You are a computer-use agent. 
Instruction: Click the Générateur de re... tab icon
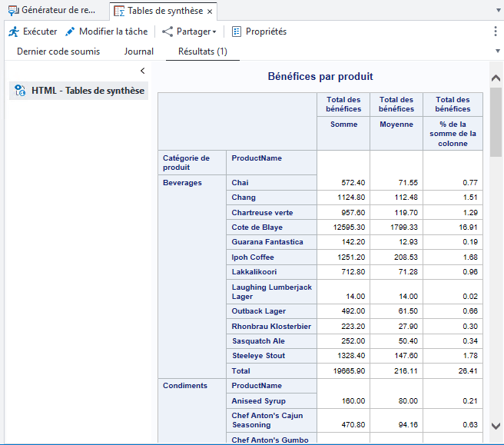[x=14, y=10]
